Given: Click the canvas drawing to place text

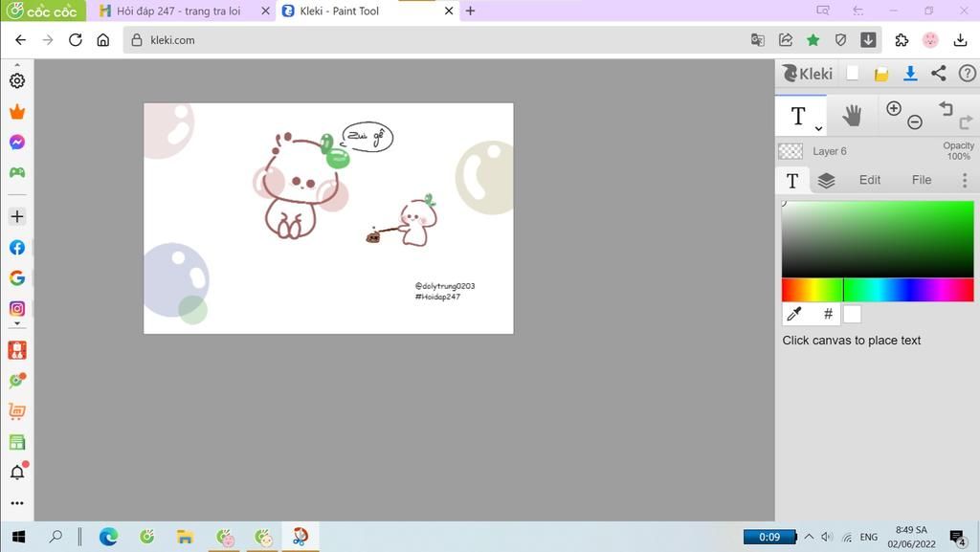Looking at the screenshot, I should coord(329,218).
